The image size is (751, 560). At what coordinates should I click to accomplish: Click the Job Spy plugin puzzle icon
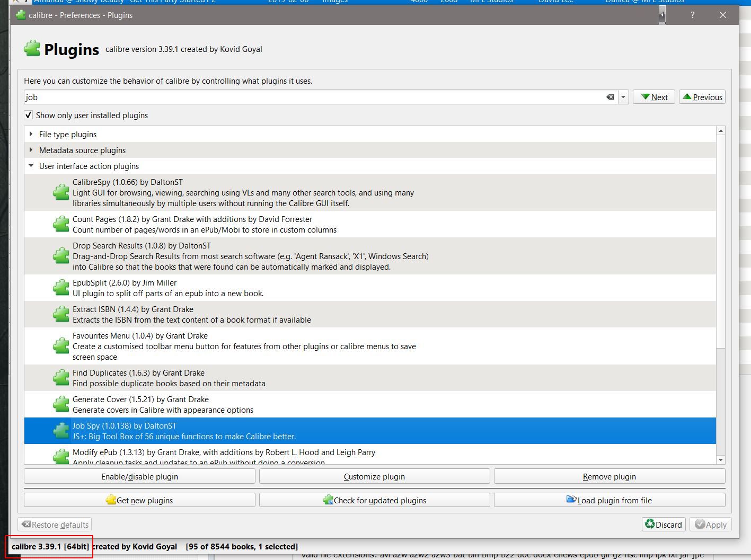(61, 431)
